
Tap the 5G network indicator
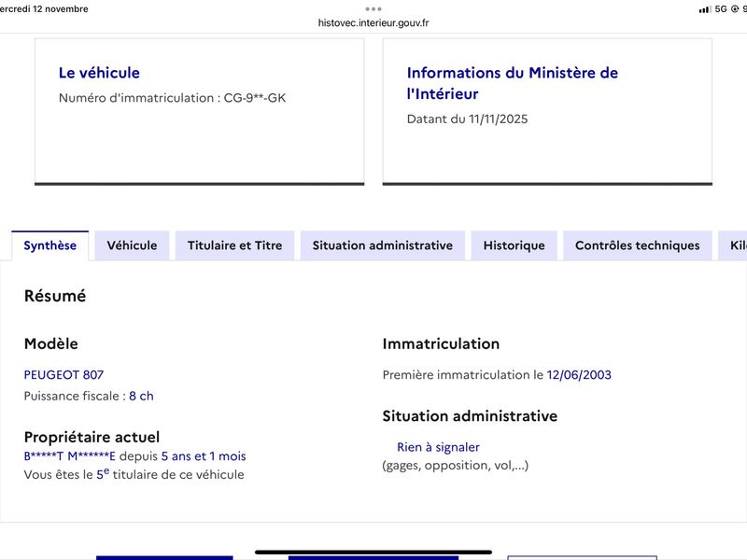point(721,9)
